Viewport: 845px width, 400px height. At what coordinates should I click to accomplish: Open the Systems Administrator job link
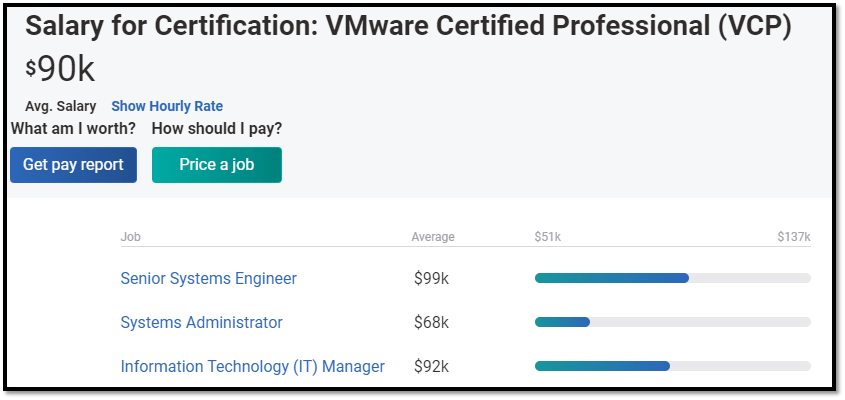202,322
